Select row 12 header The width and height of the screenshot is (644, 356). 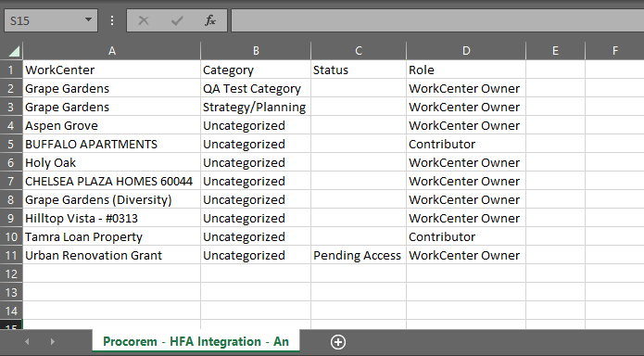click(x=11, y=273)
